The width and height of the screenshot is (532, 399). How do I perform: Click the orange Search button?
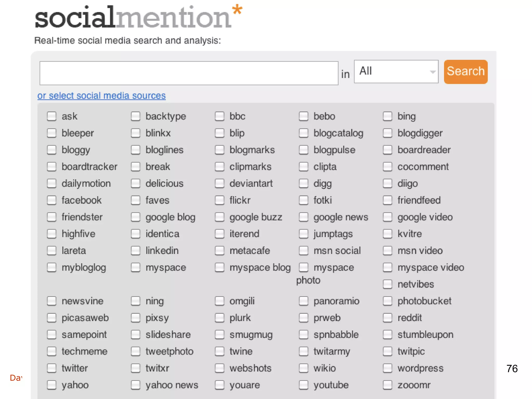tap(465, 72)
